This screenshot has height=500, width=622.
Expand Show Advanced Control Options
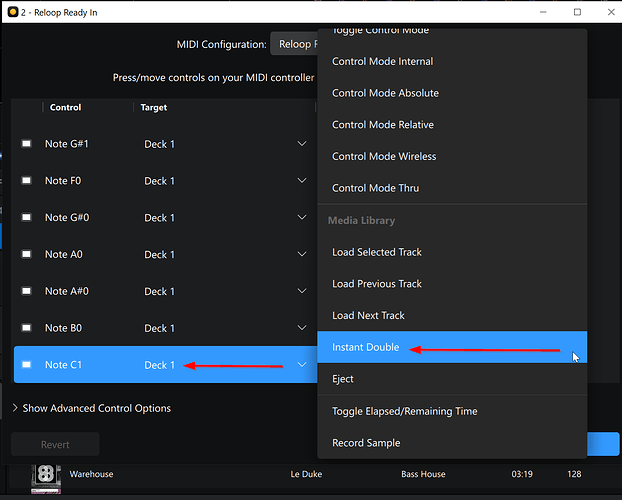pyautogui.click(x=91, y=408)
